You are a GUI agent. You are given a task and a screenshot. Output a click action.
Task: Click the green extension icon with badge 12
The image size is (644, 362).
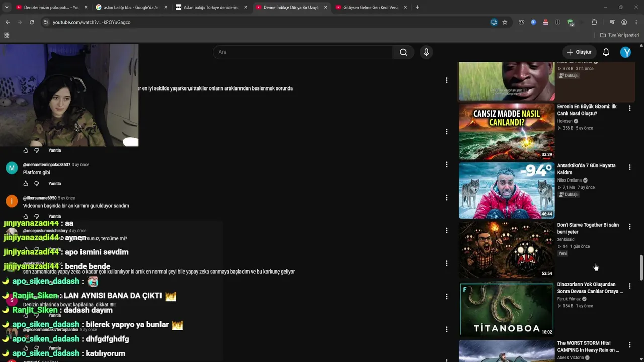click(570, 23)
